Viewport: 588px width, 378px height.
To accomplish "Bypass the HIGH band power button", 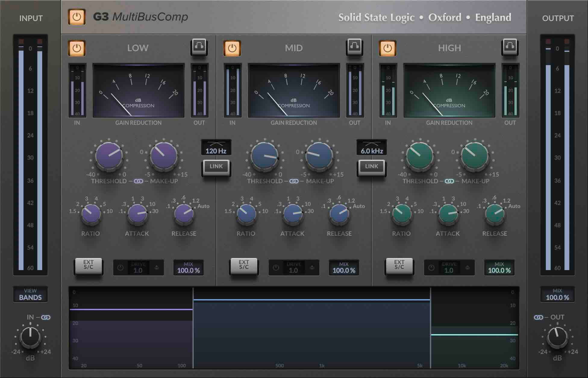I will click(387, 48).
